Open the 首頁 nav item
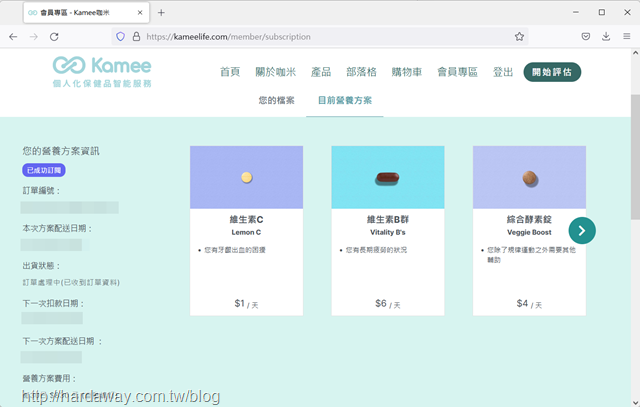The width and height of the screenshot is (640, 407). (x=230, y=72)
